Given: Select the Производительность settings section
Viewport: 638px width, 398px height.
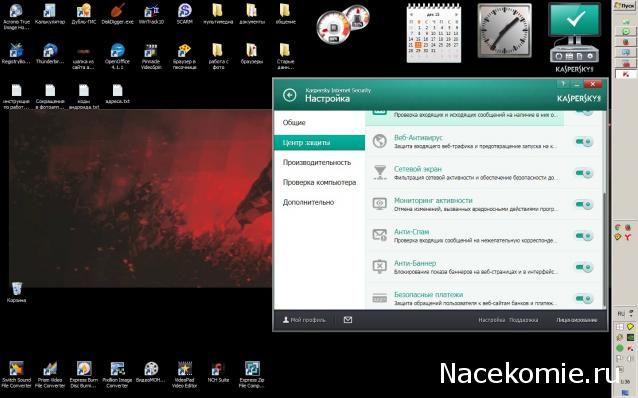Looking at the screenshot, I should coord(319,162).
